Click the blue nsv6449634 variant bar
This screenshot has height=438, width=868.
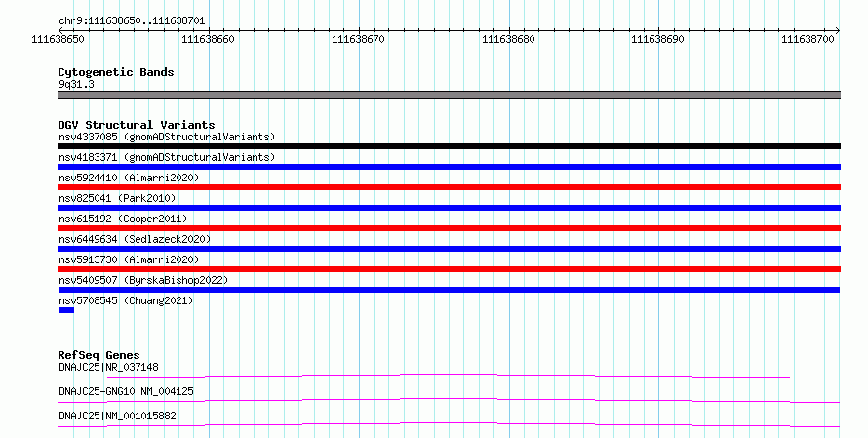[449, 249]
